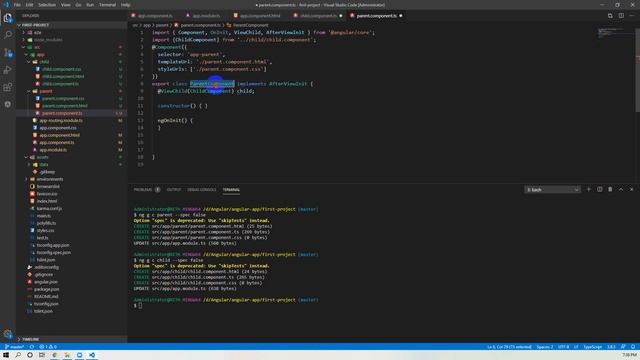640x360 pixels.
Task: Switch to the DEBUG CONSOLE tab
Action: (x=202, y=190)
